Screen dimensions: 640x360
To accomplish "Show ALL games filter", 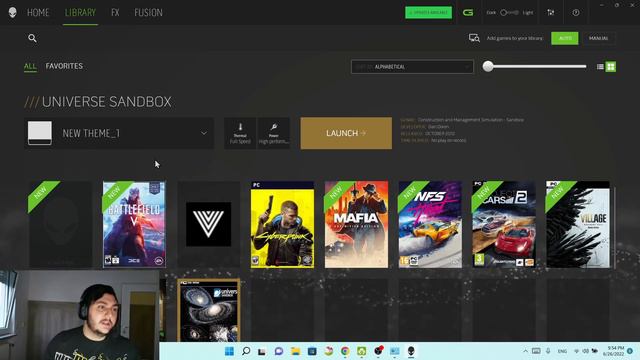I will point(30,66).
